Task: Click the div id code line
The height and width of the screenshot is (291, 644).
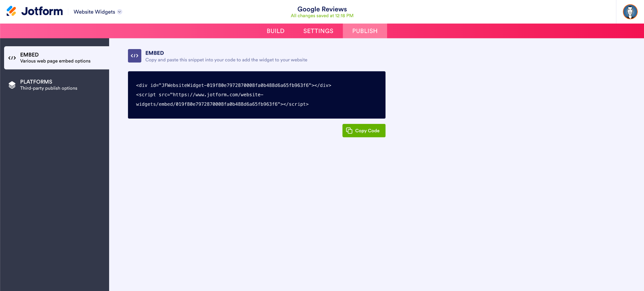Action: 234,85
